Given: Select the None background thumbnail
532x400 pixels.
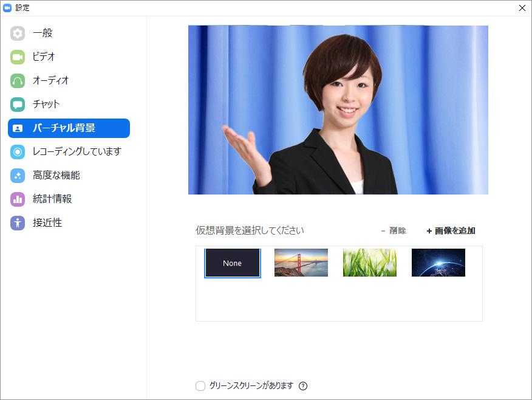Looking at the screenshot, I should (x=232, y=263).
